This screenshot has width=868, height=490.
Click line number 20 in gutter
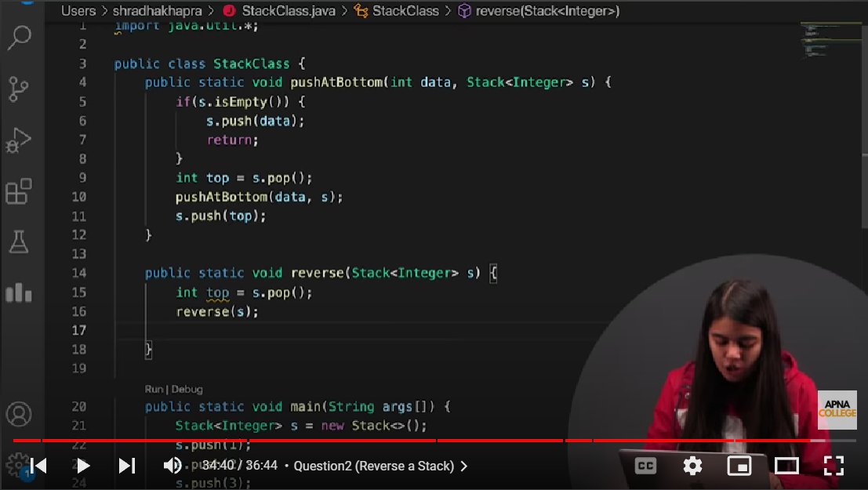point(79,407)
